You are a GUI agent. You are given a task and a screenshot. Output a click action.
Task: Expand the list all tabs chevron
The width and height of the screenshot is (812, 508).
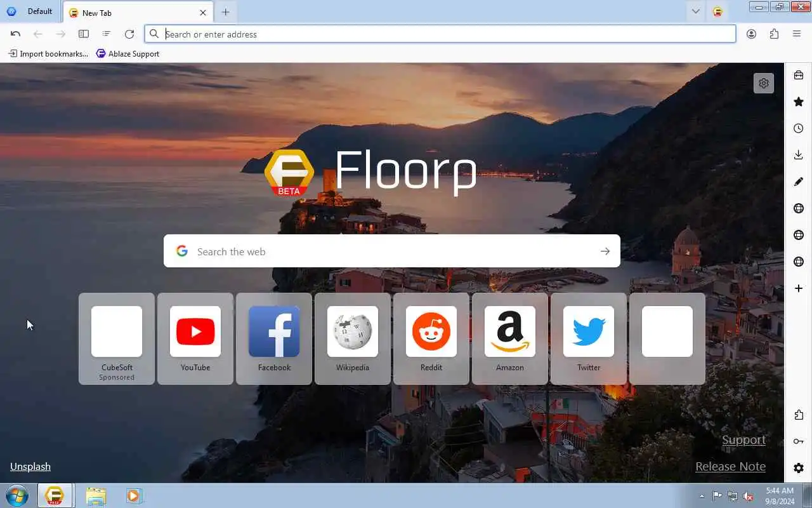pyautogui.click(x=696, y=11)
